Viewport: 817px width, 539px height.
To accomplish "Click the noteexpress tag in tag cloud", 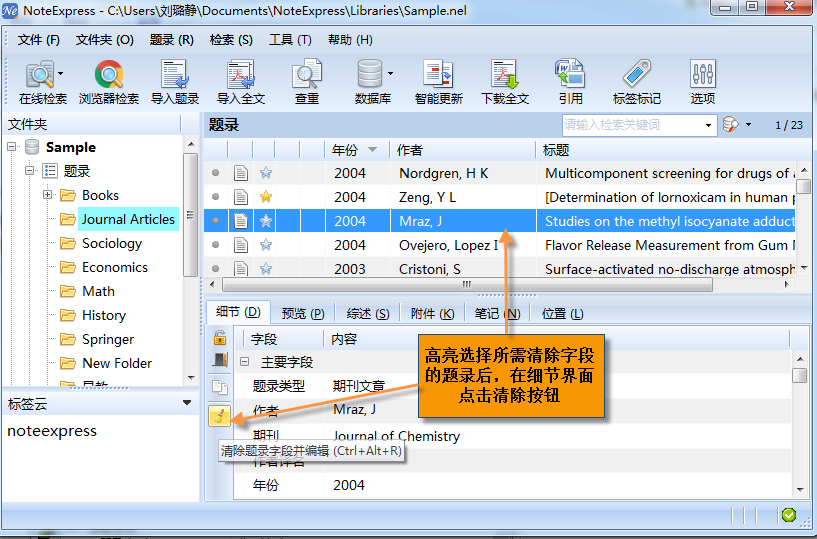I will [x=52, y=431].
